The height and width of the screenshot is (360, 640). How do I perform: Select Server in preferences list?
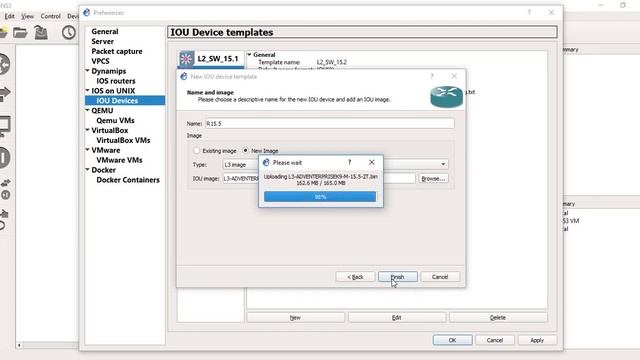pyautogui.click(x=102, y=41)
